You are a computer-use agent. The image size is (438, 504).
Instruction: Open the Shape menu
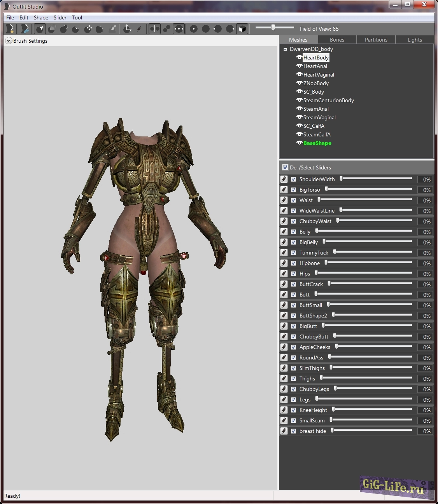click(41, 17)
